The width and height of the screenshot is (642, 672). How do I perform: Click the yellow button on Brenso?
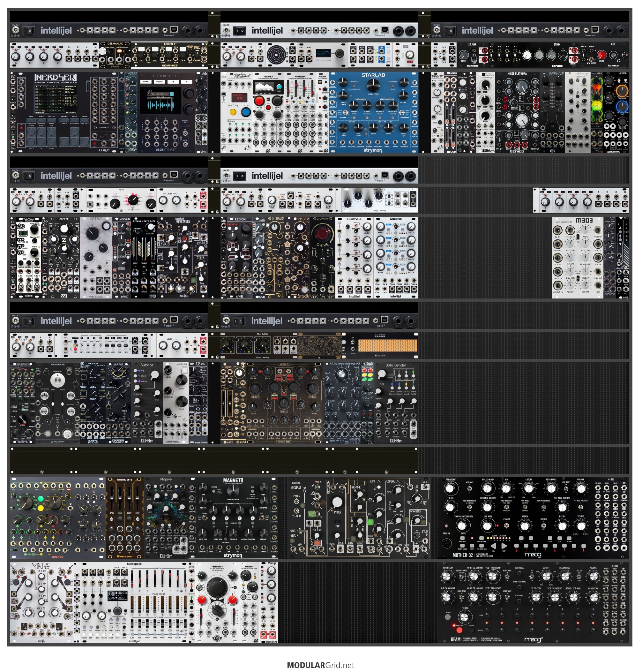[41, 508]
